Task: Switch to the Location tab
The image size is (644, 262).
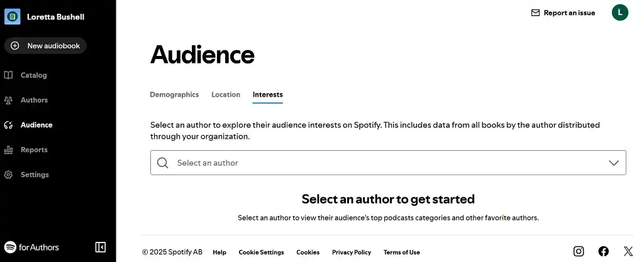Action: pyautogui.click(x=226, y=95)
